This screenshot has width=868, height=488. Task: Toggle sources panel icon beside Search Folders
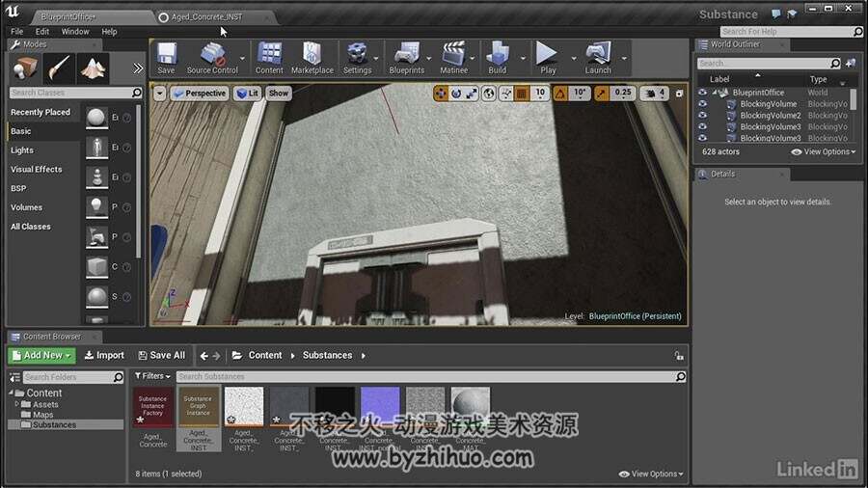(14, 377)
